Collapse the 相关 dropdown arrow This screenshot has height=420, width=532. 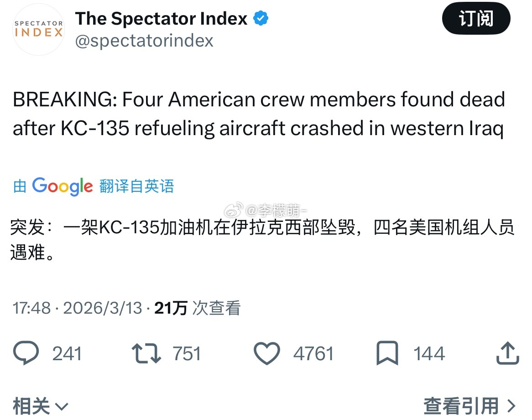(62, 406)
